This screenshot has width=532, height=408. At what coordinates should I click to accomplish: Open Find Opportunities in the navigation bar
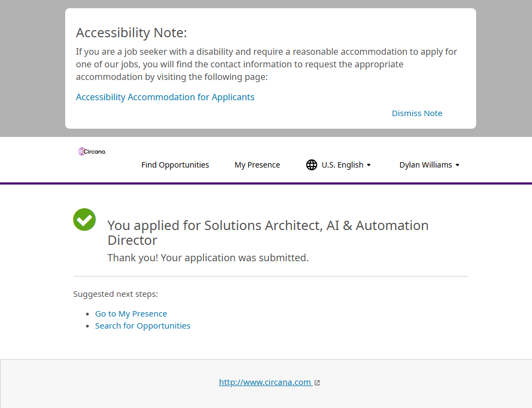pyautogui.click(x=175, y=165)
